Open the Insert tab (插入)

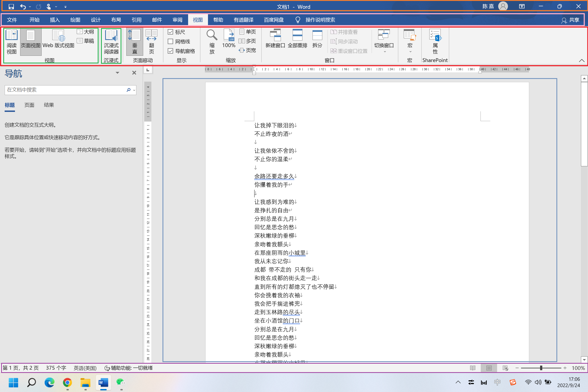coord(55,20)
